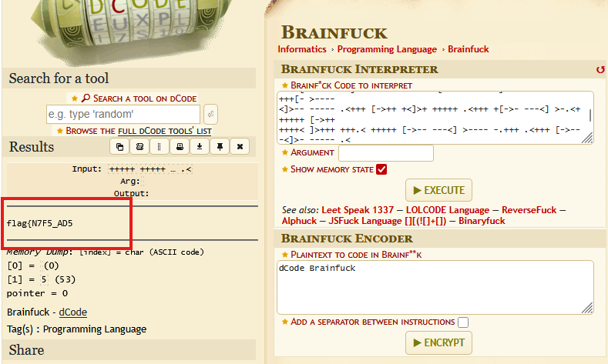Print the results

(180, 147)
